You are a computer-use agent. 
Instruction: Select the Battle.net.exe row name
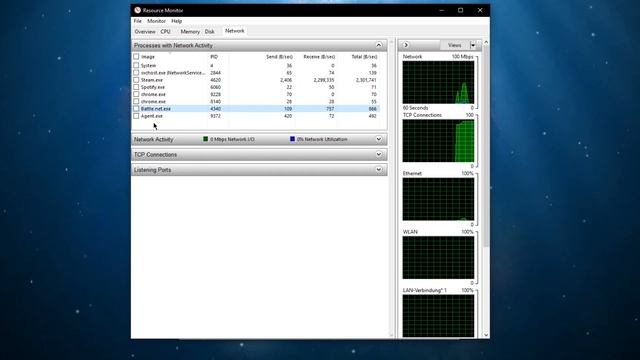point(156,109)
